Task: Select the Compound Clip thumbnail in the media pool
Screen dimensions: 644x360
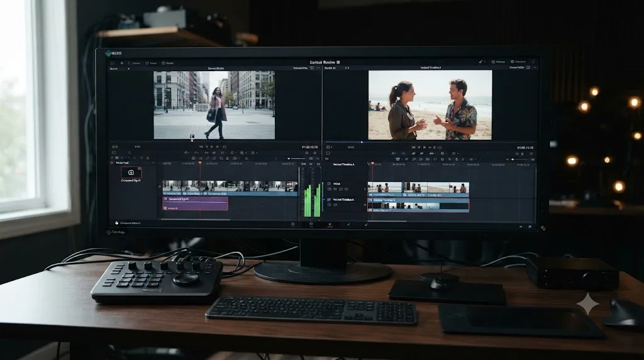Action: [x=131, y=172]
